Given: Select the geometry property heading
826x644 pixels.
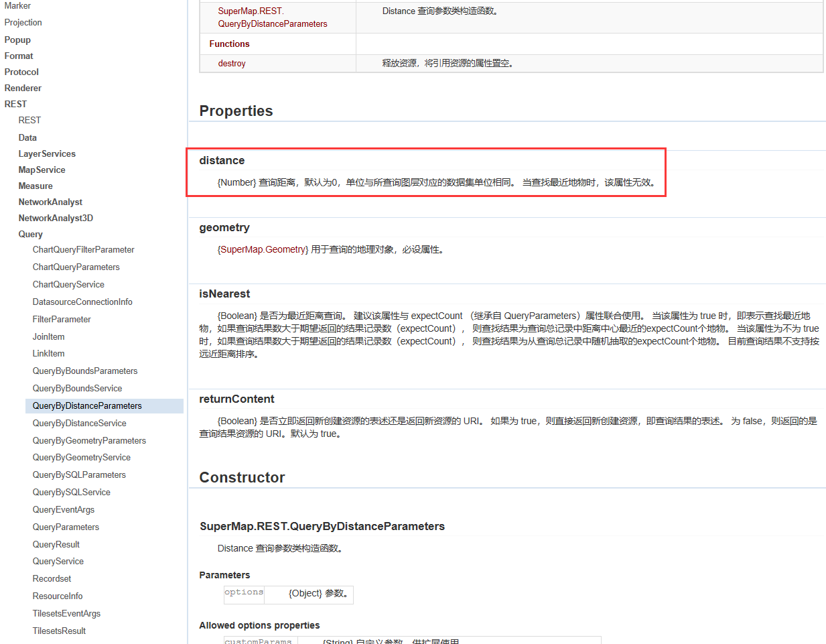Looking at the screenshot, I should click(224, 228).
